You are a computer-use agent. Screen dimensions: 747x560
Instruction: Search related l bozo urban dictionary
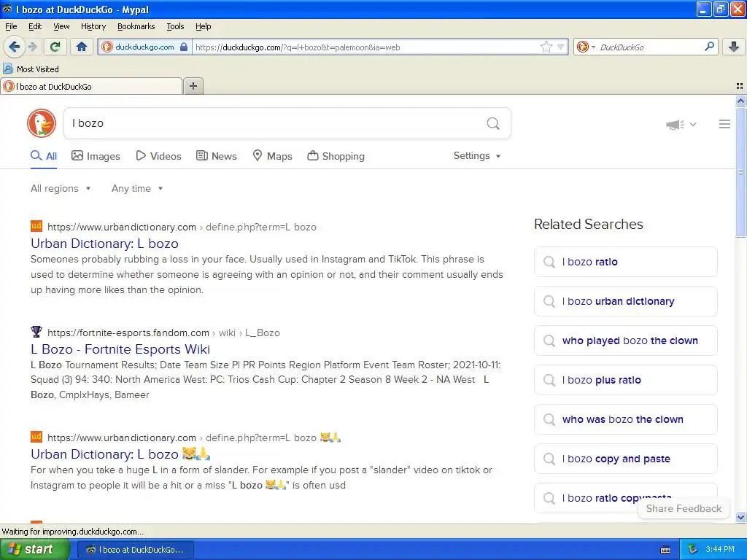click(x=625, y=301)
